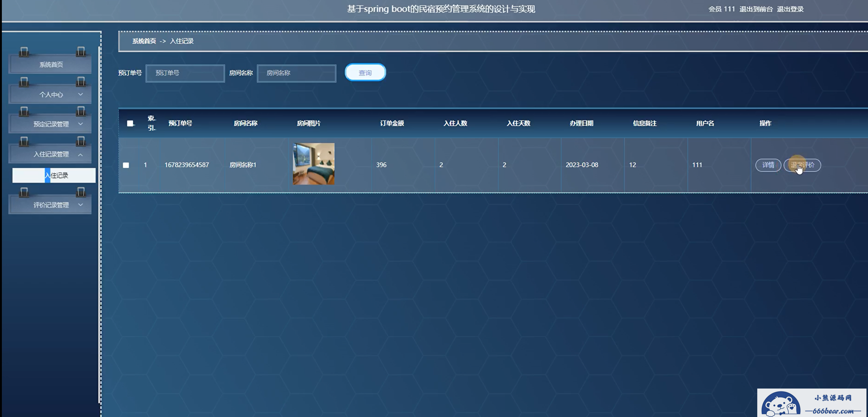Screen dimensions: 868x417
Task: Open 详情 for order 1678239654587
Action: 768,165
